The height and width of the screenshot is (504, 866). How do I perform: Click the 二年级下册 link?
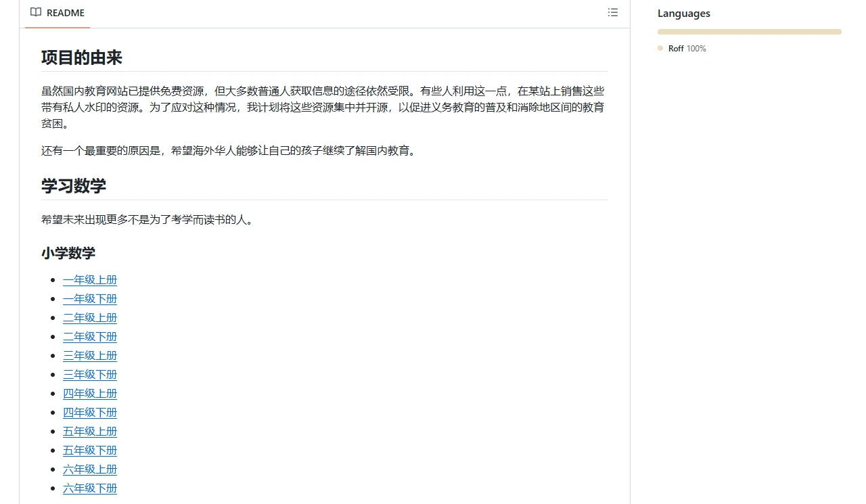90,337
